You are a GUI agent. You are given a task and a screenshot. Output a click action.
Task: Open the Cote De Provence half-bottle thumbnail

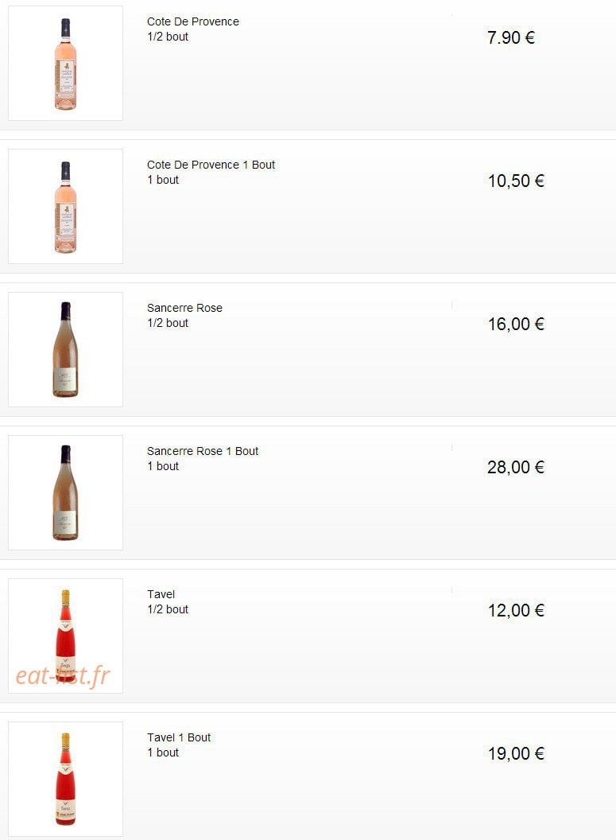[65, 63]
